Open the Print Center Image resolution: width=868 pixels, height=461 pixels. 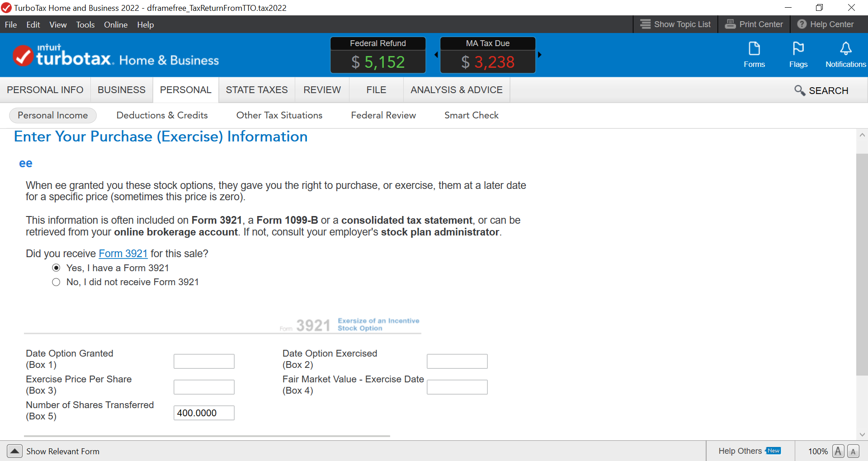pyautogui.click(x=754, y=24)
